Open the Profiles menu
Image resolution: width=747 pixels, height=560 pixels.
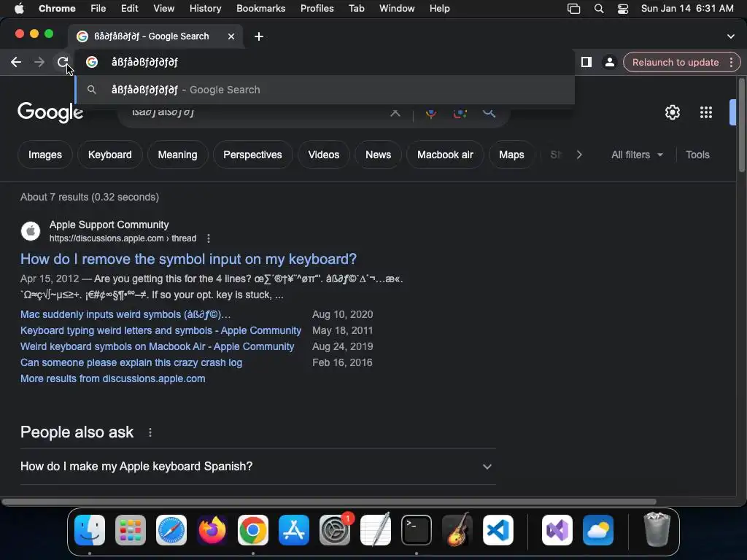pos(317,9)
